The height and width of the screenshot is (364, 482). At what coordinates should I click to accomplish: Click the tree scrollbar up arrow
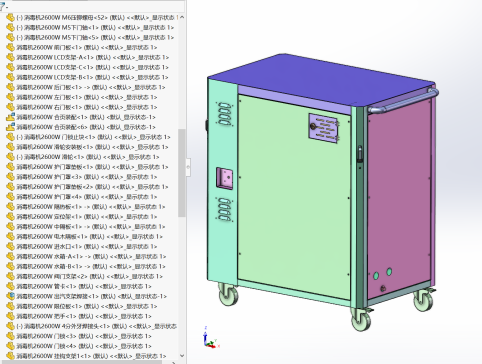point(182,17)
